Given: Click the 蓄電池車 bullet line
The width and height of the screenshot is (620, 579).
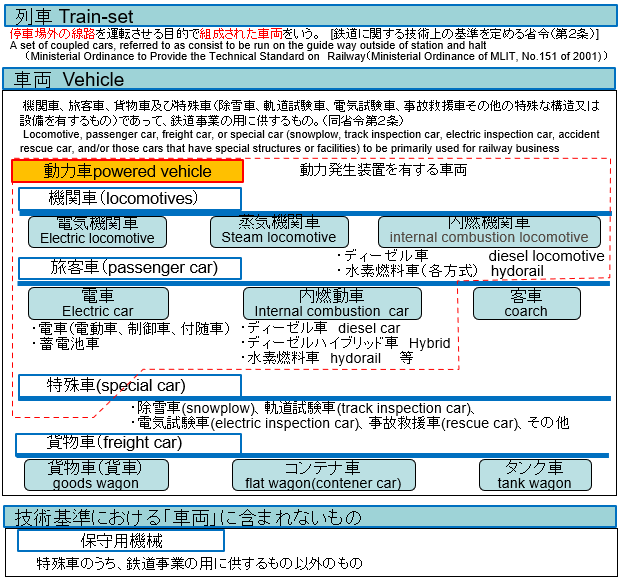Looking at the screenshot, I should (66, 344).
